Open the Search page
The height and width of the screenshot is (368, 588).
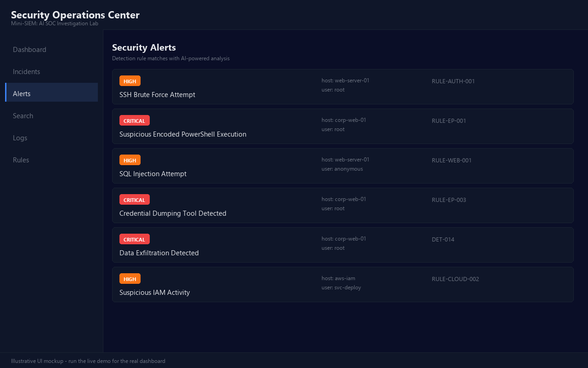pos(51,116)
